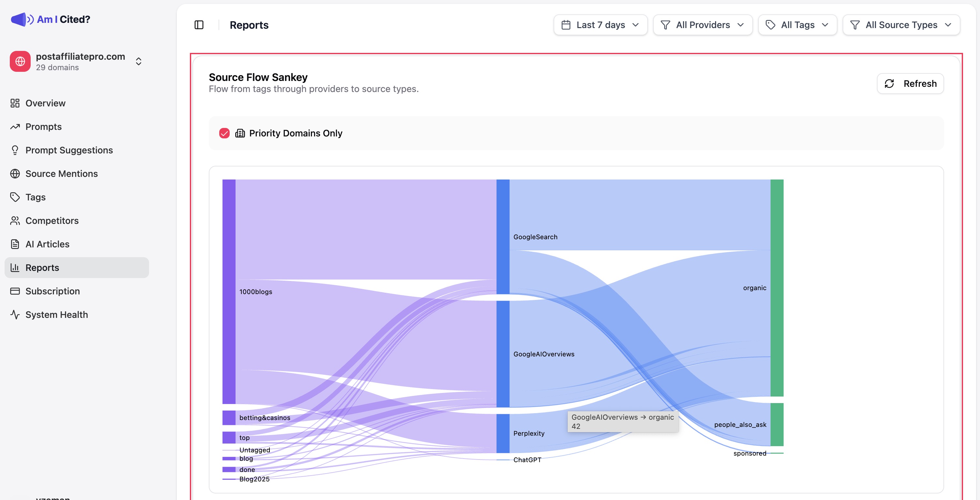
Task: Uncheck Priority Domains Only
Action: [x=224, y=133]
